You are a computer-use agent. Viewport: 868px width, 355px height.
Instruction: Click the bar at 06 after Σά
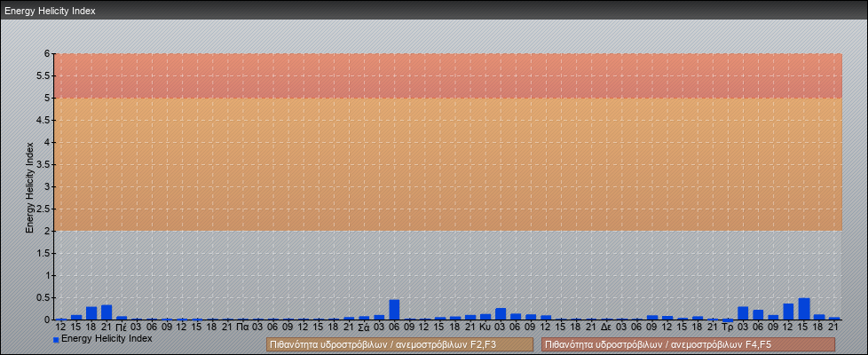point(394,310)
